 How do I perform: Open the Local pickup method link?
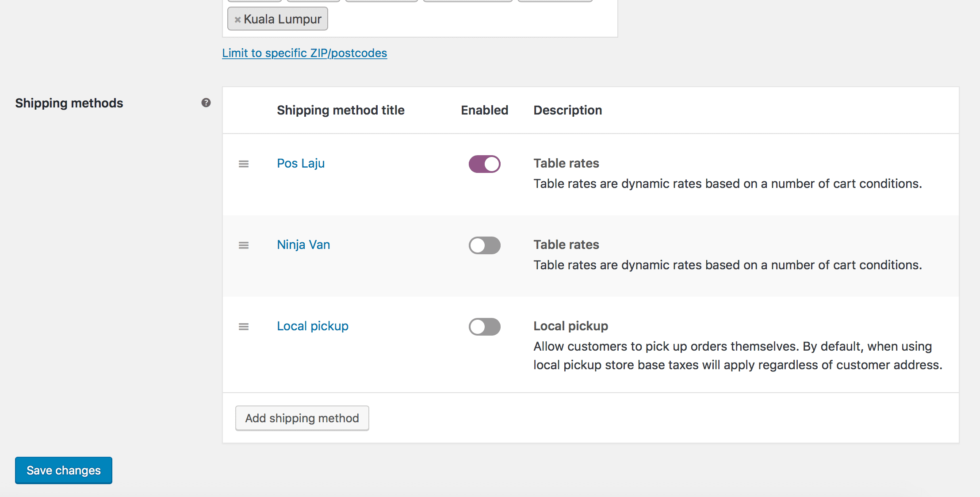coord(313,326)
